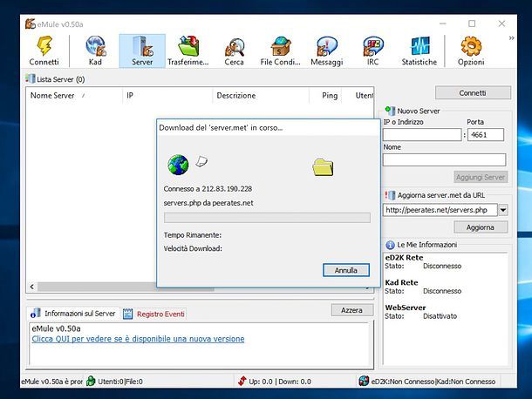Cancel the download with Annulla

pyautogui.click(x=346, y=270)
